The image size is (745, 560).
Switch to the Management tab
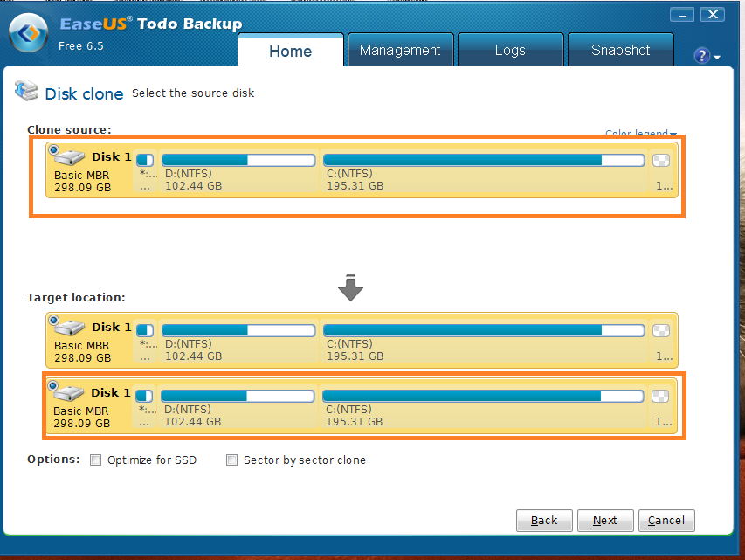pyautogui.click(x=400, y=51)
